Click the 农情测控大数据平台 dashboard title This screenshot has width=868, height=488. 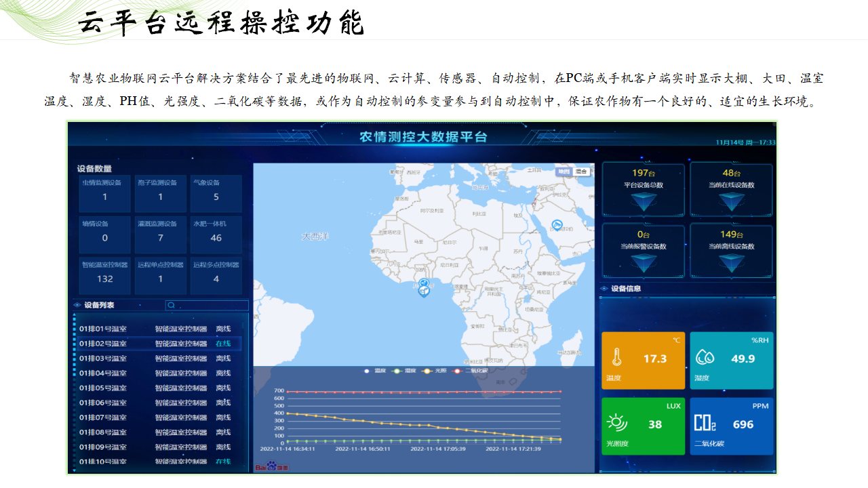[423, 137]
